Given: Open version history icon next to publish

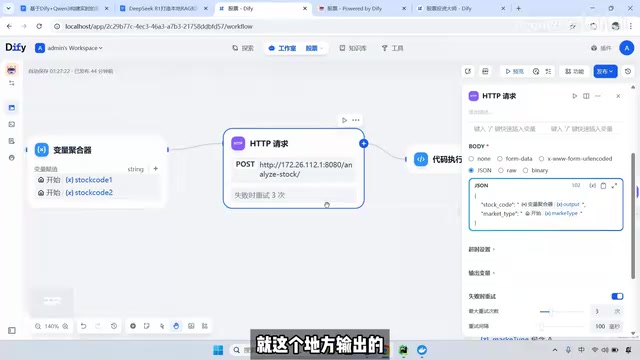Looking at the screenshot, I should click(628, 71).
